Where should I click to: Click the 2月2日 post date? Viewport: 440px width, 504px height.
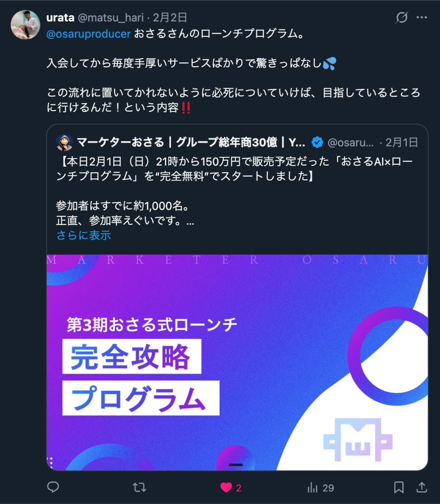170,17
